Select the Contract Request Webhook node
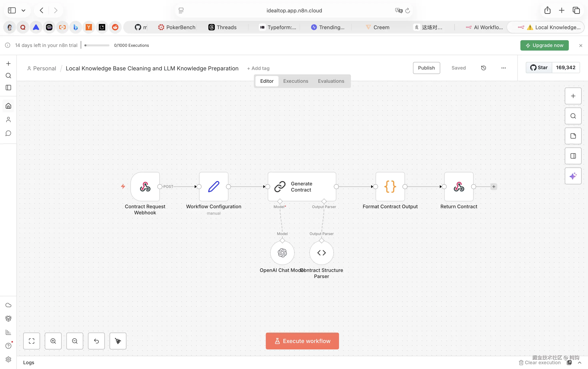Viewport: 588px width, 369px height. (x=145, y=187)
